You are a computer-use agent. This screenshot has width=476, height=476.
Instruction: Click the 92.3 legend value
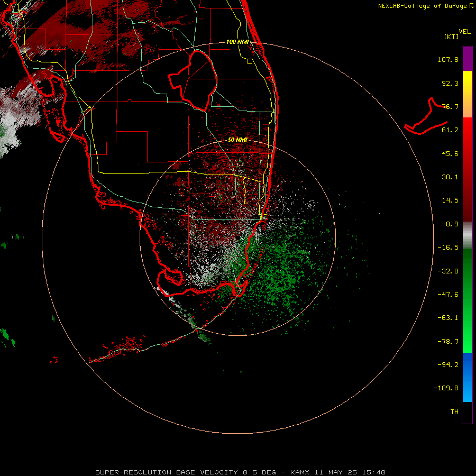tap(450, 83)
